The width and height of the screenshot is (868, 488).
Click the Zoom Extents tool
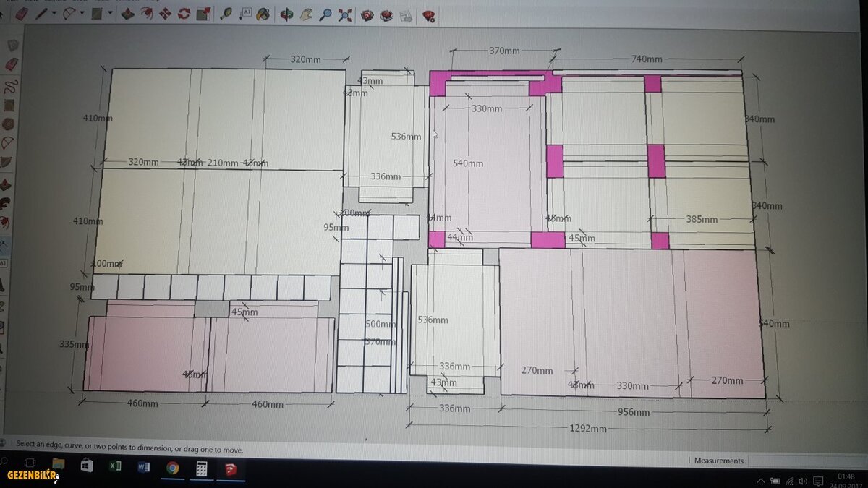[345, 13]
